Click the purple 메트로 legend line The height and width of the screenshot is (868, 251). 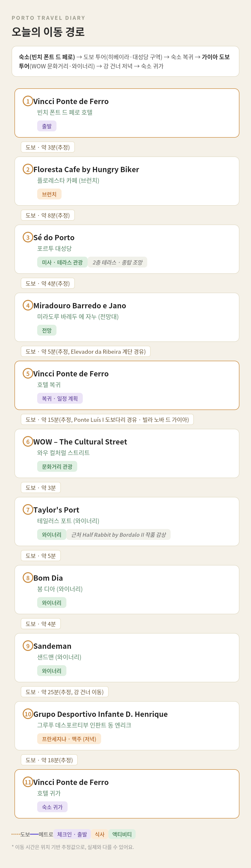pos(34,834)
